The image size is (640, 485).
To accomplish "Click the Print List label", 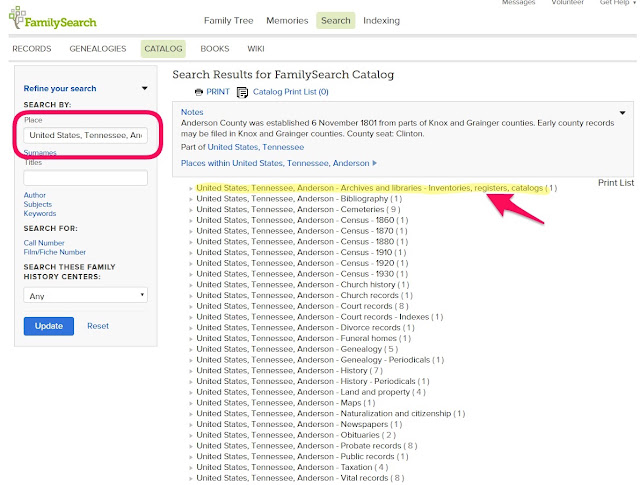I will [x=616, y=182].
